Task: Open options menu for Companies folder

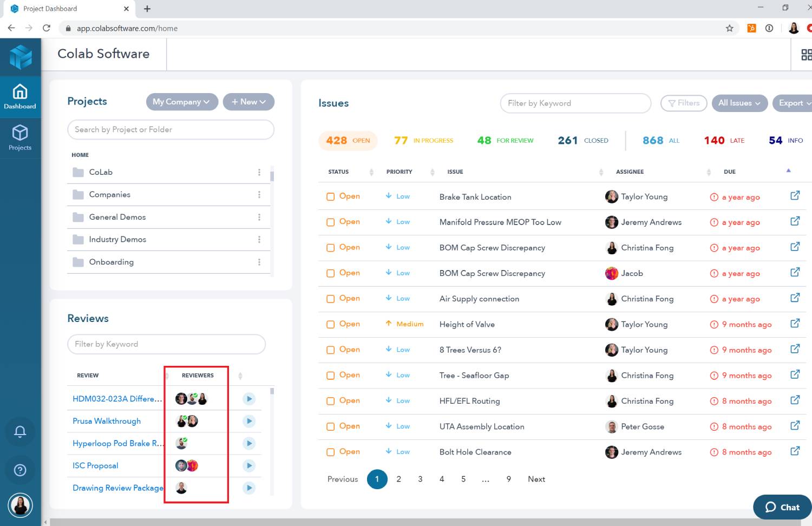Action: coord(259,194)
